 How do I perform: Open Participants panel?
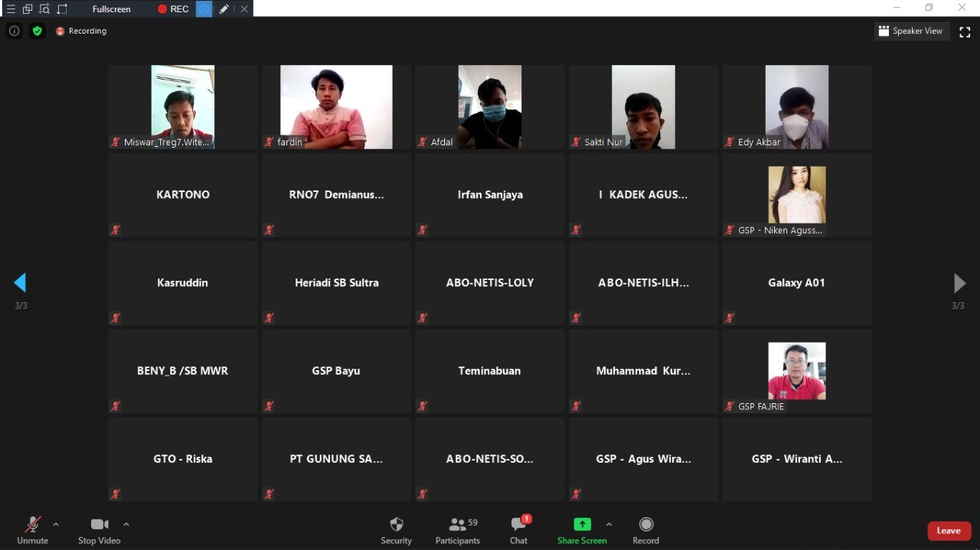click(458, 529)
